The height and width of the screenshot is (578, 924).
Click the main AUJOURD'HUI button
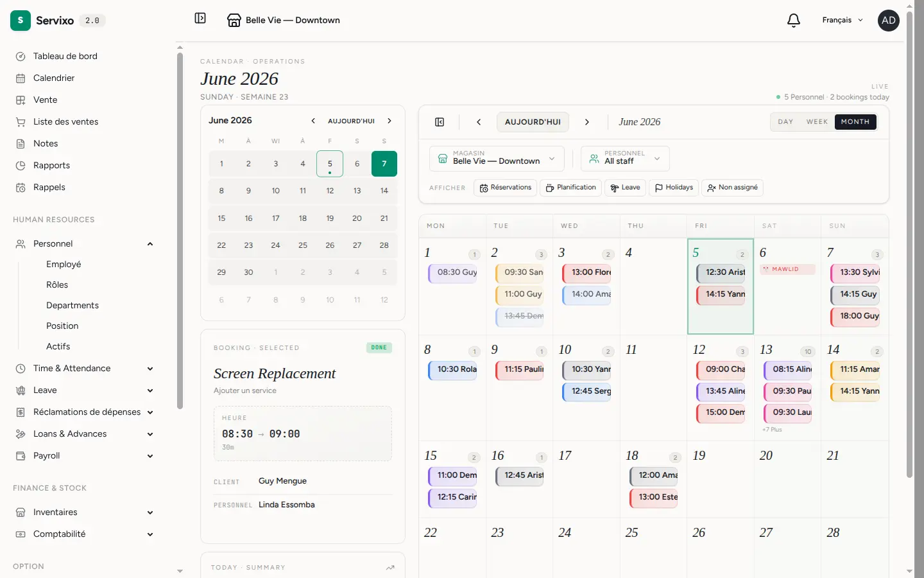point(533,122)
